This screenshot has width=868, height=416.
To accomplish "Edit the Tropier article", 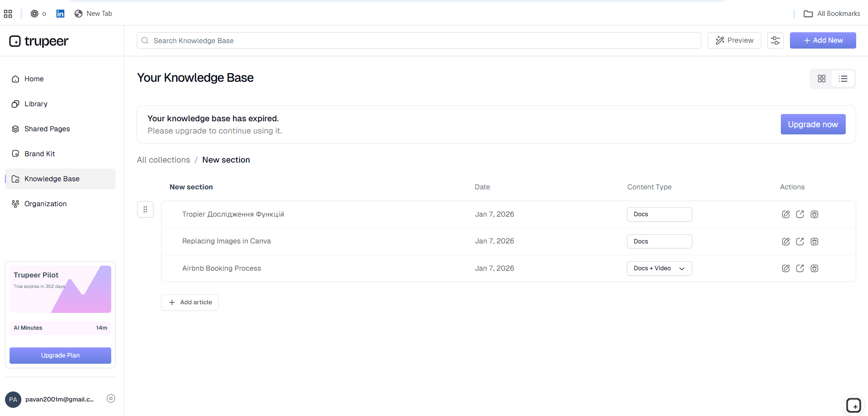I will (x=786, y=214).
